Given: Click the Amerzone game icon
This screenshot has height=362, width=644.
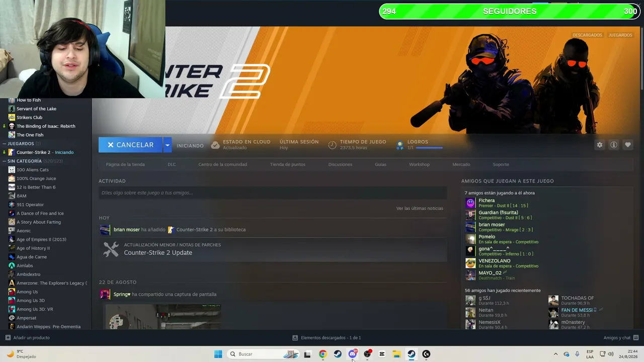Looking at the screenshot, I should click(12, 283).
